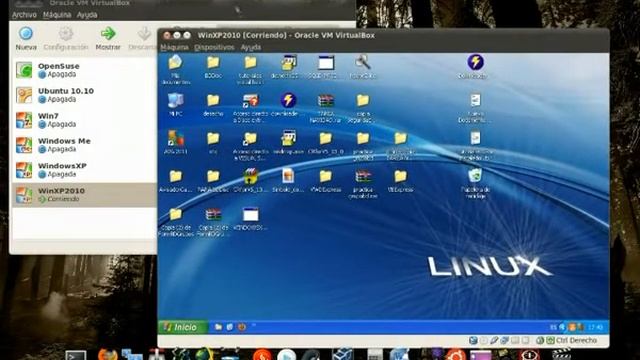Click the Papelera de reciclaje icon
640x360 pixels.
pyautogui.click(x=475, y=176)
